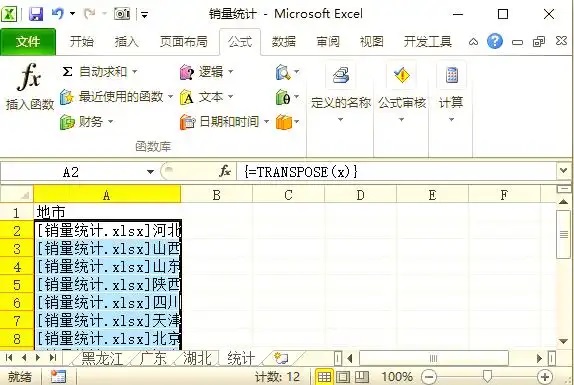Open the 文本 Text functions menu
Viewport: 574px width, 385px height.
click(x=206, y=97)
